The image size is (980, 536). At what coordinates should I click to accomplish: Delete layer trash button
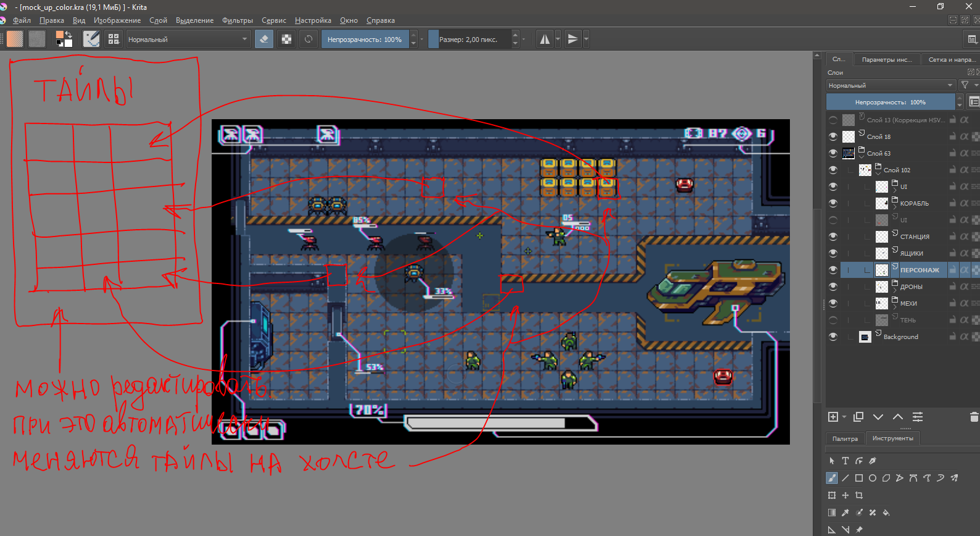pyautogui.click(x=974, y=417)
